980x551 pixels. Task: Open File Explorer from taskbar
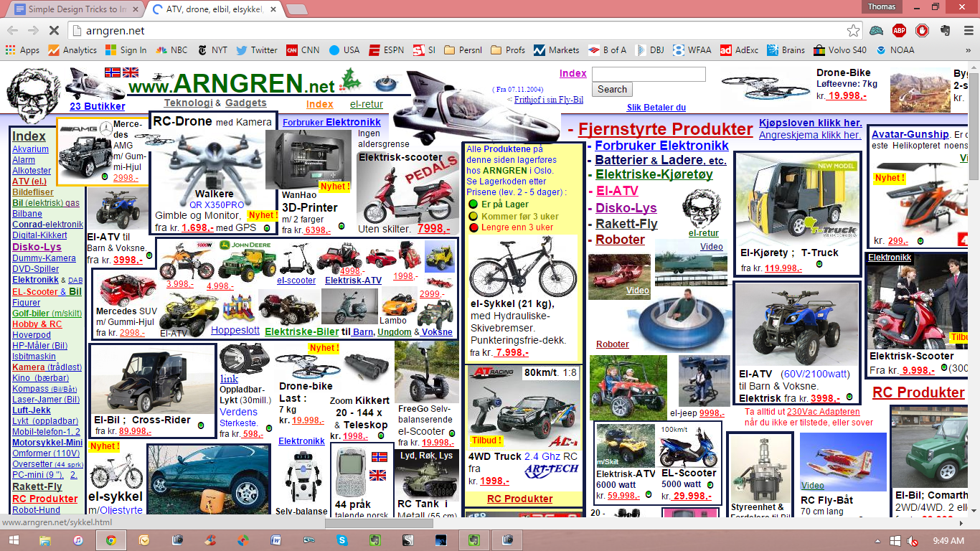click(46, 540)
